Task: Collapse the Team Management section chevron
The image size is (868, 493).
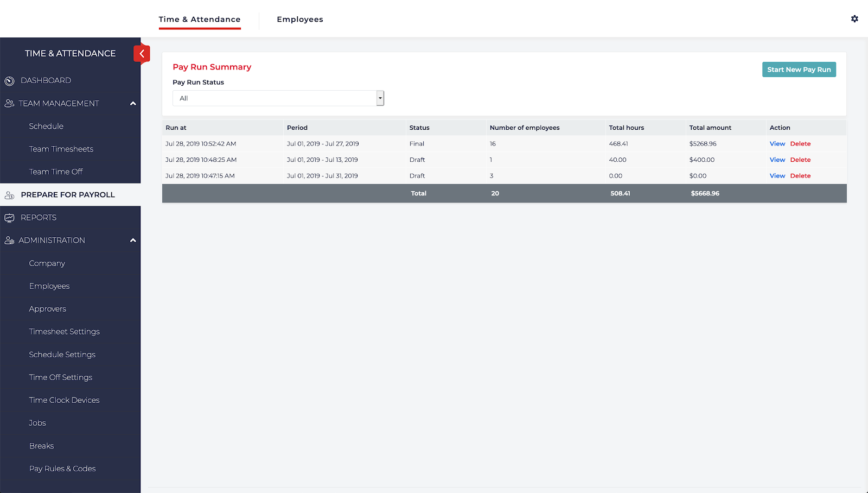Action: point(133,104)
